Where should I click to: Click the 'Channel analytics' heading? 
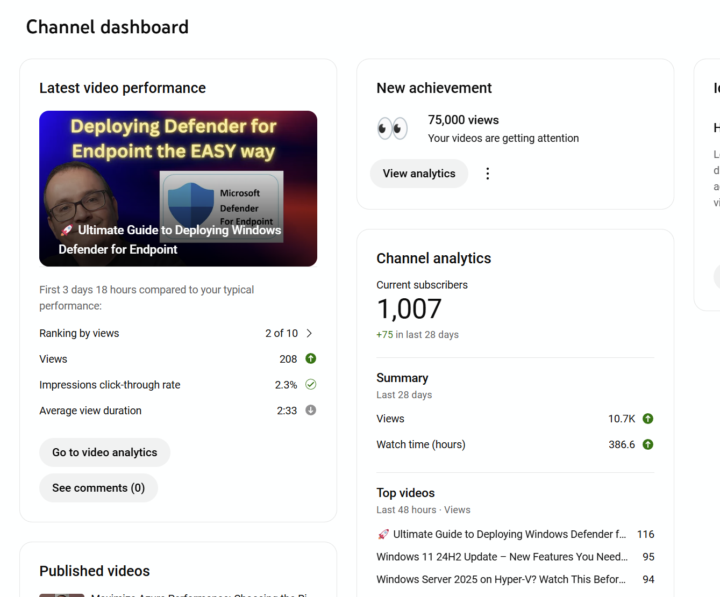click(x=434, y=258)
